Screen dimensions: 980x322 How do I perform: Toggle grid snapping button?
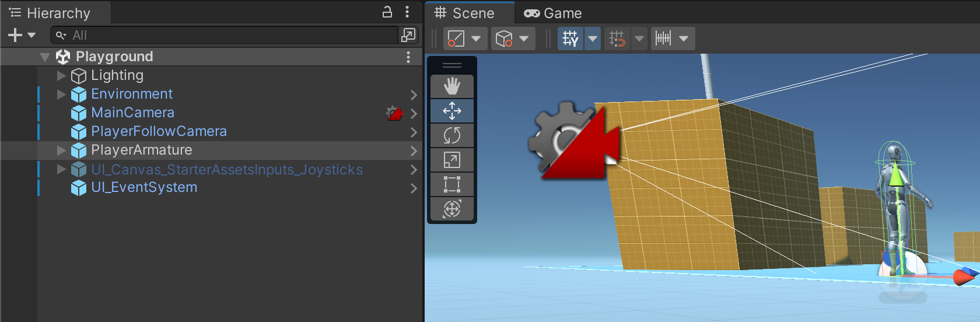[617, 39]
